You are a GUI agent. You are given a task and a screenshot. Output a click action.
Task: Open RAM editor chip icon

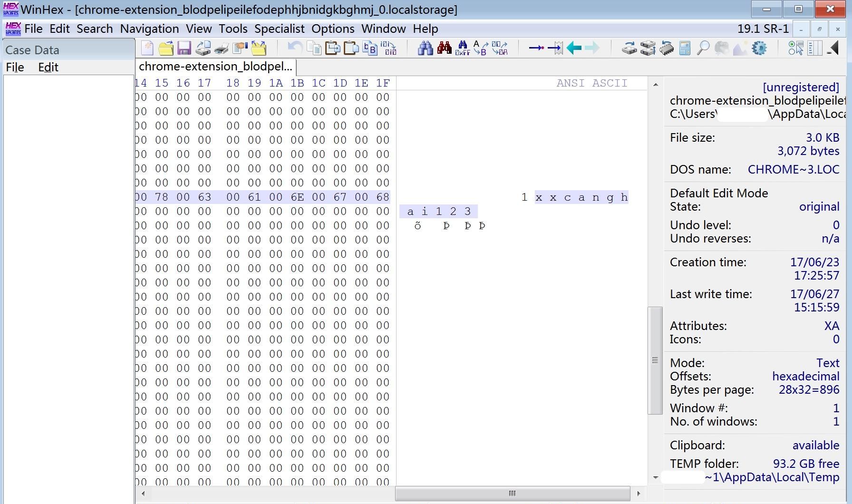click(666, 48)
